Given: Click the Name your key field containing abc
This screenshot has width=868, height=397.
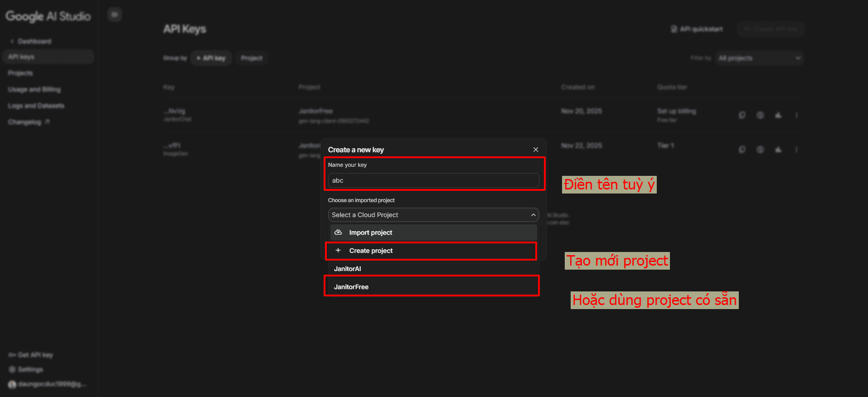Looking at the screenshot, I should [433, 180].
